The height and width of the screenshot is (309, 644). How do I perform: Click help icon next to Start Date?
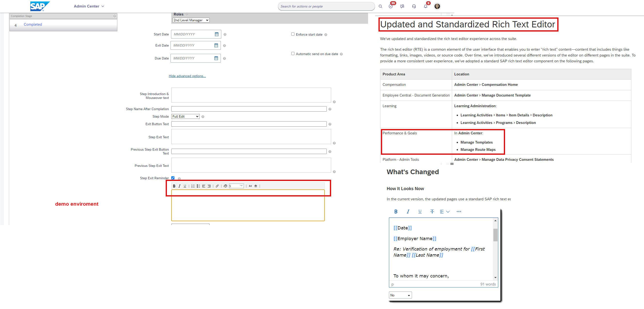pyautogui.click(x=225, y=34)
